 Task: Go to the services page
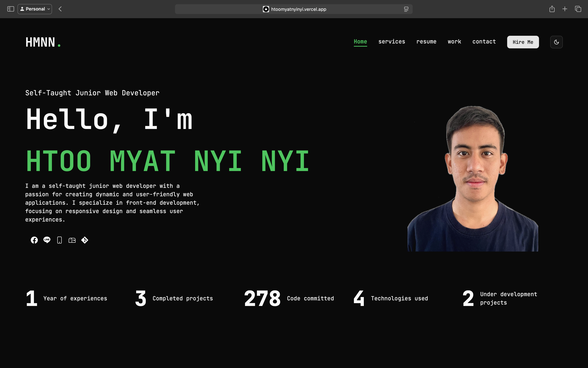coord(392,42)
